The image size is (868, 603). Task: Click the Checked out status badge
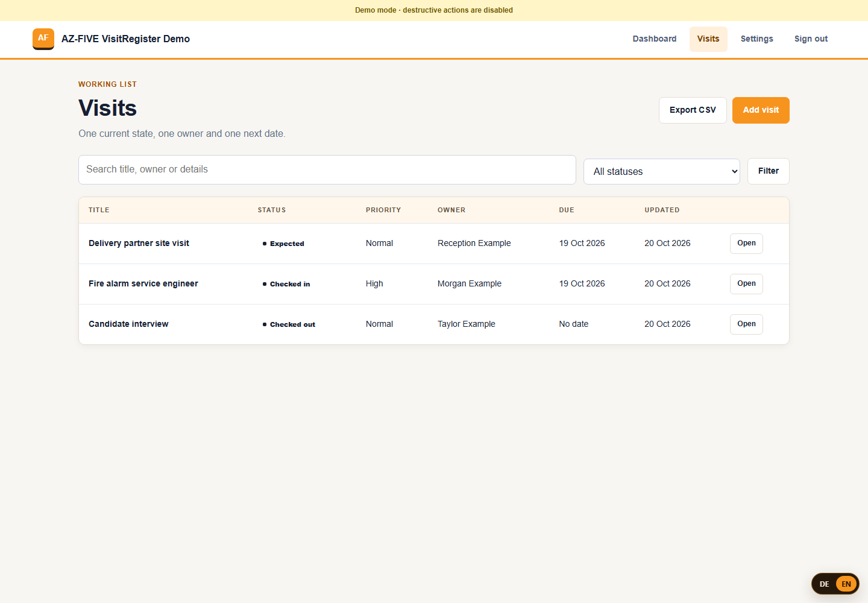click(x=289, y=324)
